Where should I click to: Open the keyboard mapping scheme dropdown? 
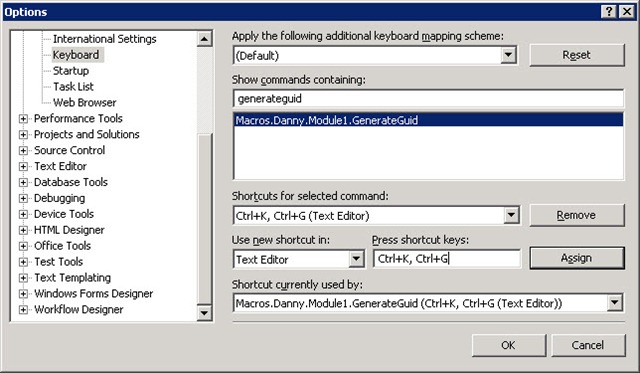508,55
